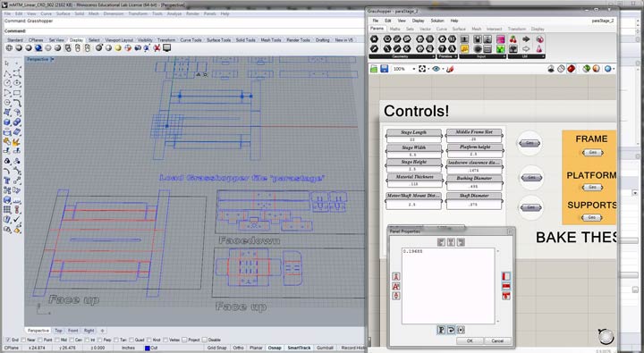Select the number 7 hexagon icon in Primitive group
Screen dimensions: 644x353
click(x=442, y=49)
